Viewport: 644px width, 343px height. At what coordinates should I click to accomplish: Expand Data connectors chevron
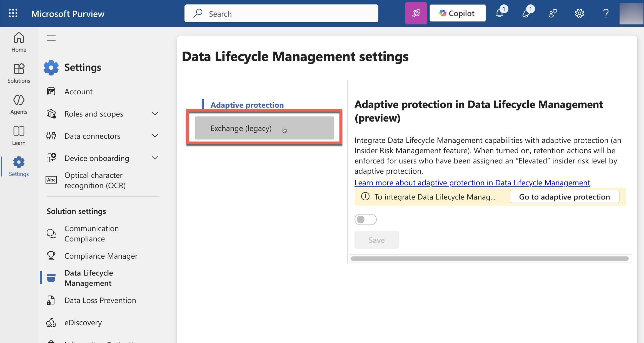(x=155, y=136)
